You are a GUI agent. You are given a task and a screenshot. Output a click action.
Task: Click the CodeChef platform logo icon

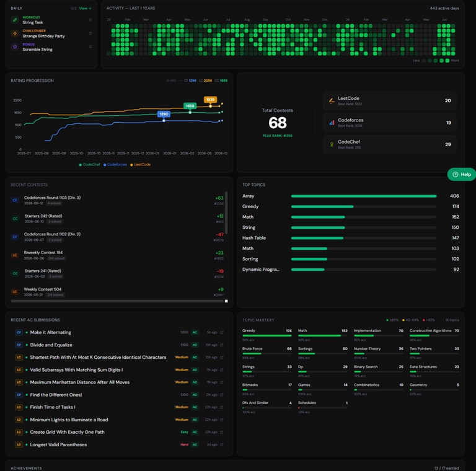click(332, 144)
